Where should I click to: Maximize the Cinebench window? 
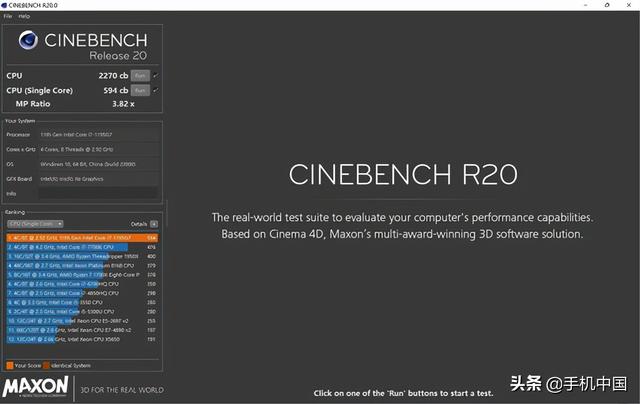pyautogui.click(x=607, y=5)
